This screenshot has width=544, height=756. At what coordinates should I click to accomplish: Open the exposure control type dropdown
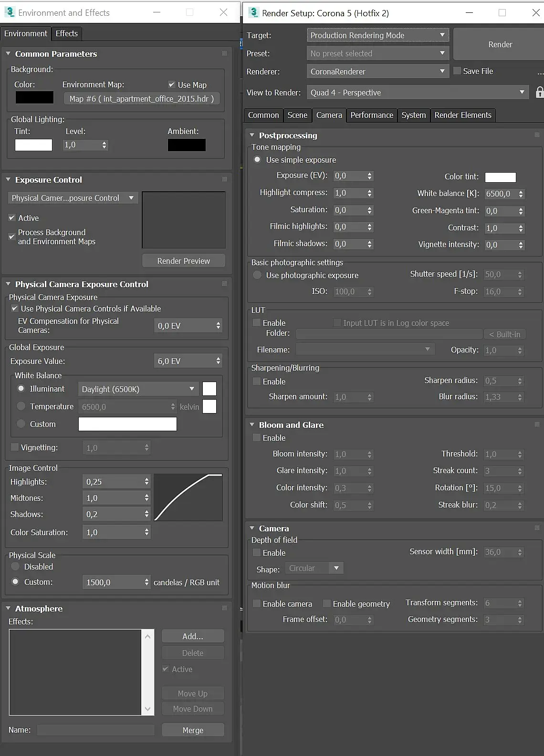click(x=73, y=198)
